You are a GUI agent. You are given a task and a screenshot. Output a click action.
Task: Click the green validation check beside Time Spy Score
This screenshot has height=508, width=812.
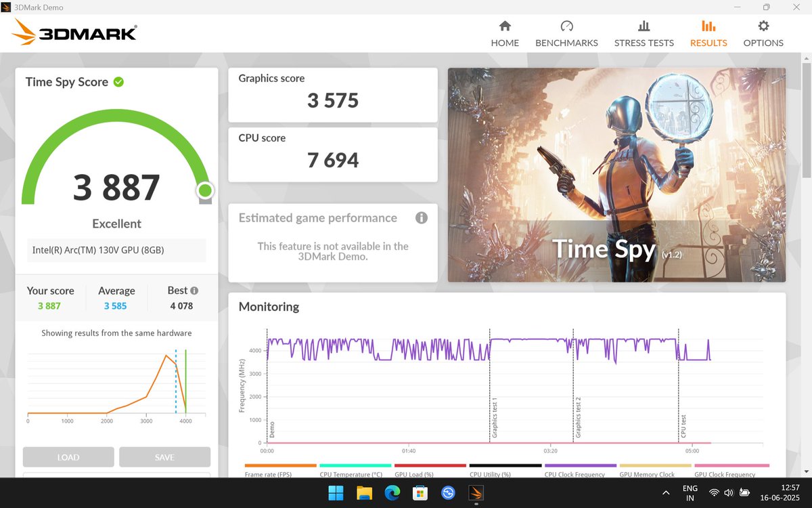118,82
